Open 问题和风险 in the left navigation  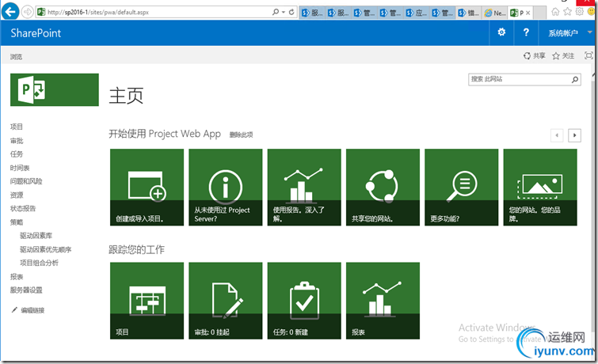pos(26,181)
